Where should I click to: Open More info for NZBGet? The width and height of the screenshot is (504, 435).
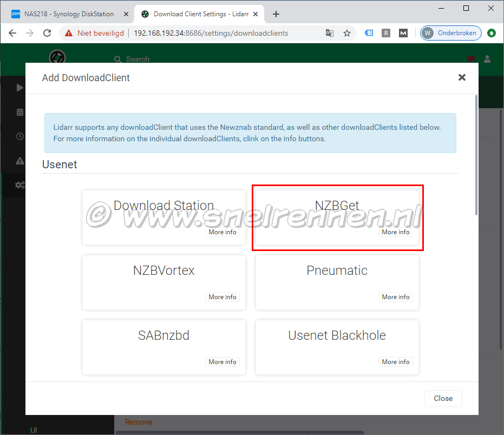[x=395, y=232]
